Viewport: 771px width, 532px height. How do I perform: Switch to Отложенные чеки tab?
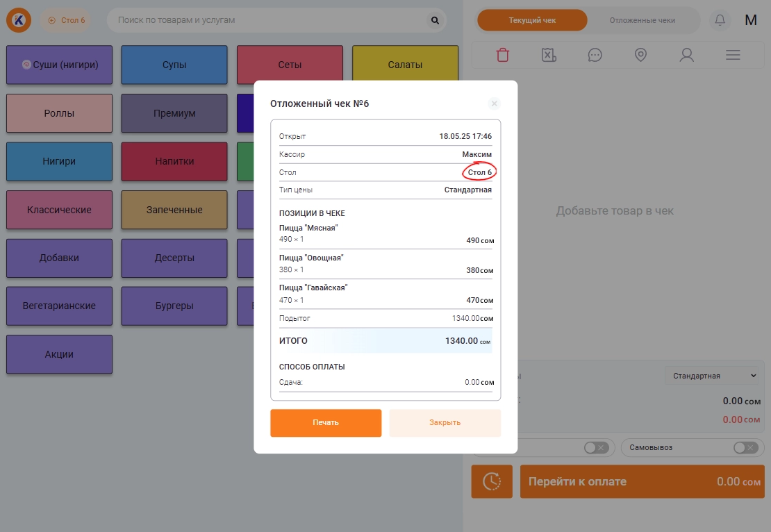click(642, 20)
